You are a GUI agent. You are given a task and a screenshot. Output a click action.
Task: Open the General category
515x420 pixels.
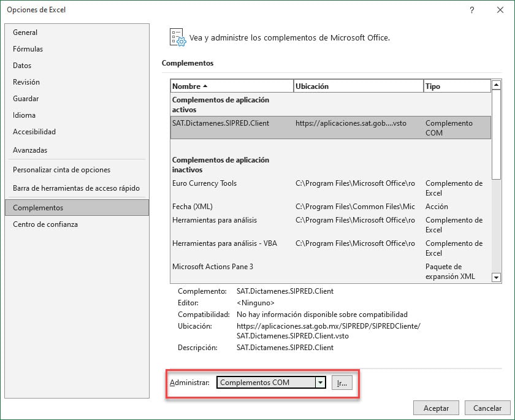(25, 32)
